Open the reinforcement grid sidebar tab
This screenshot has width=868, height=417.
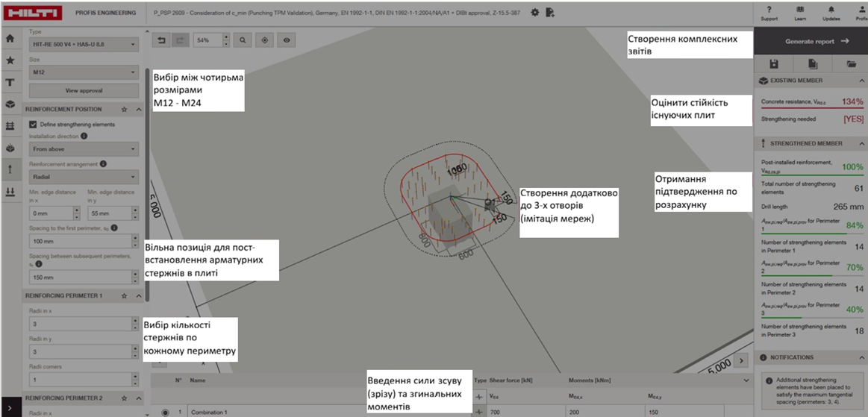10,126
